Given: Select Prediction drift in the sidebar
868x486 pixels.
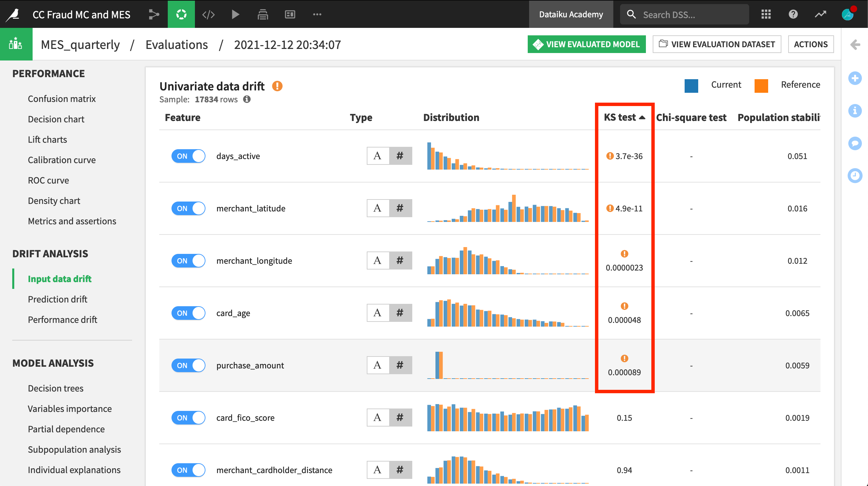Looking at the screenshot, I should coord(57,299).
